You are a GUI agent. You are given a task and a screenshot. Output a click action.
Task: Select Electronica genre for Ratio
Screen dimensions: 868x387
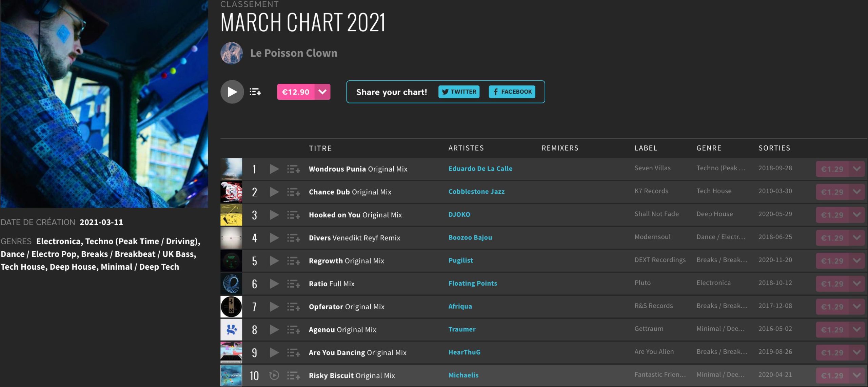click(713, 283)
